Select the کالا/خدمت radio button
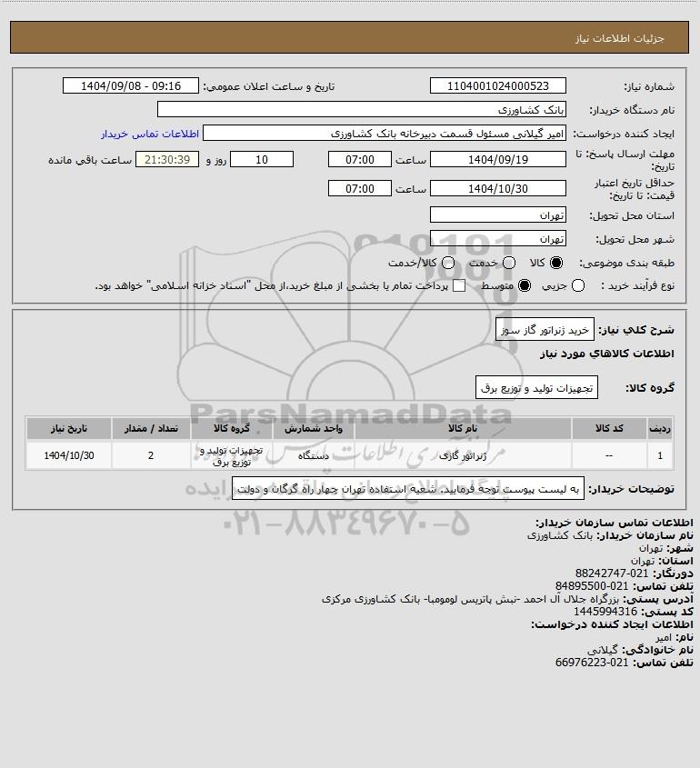Image resolution: width=700 pixels, height=768 pixels. (x=447, y=263)
